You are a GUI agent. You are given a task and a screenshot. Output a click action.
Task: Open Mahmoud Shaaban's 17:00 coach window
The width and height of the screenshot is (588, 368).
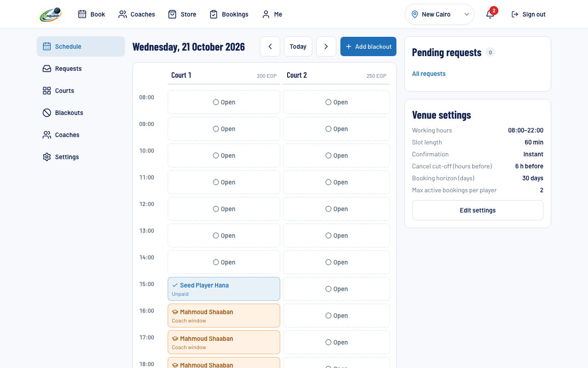[x=224, y=342]
